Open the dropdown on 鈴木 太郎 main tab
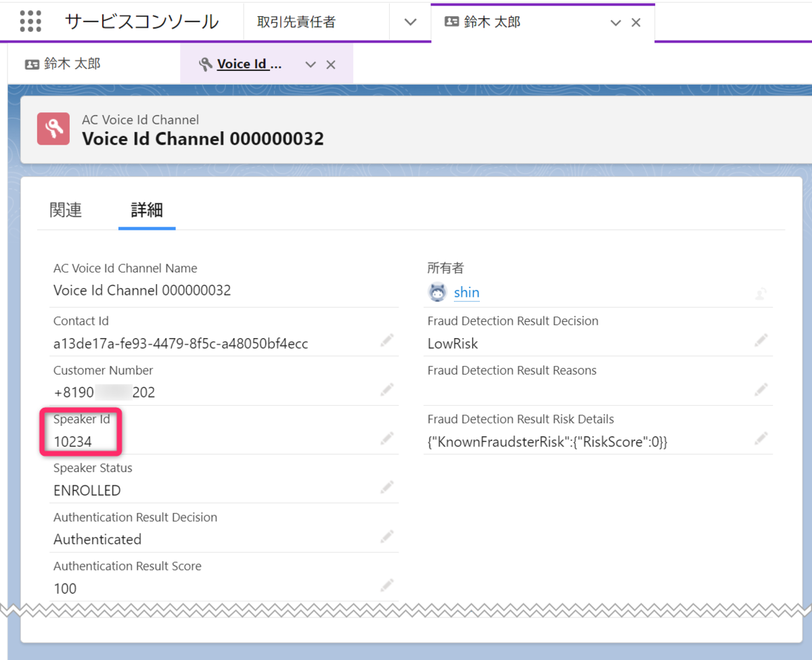812x660 pixels. coord(615,22)
